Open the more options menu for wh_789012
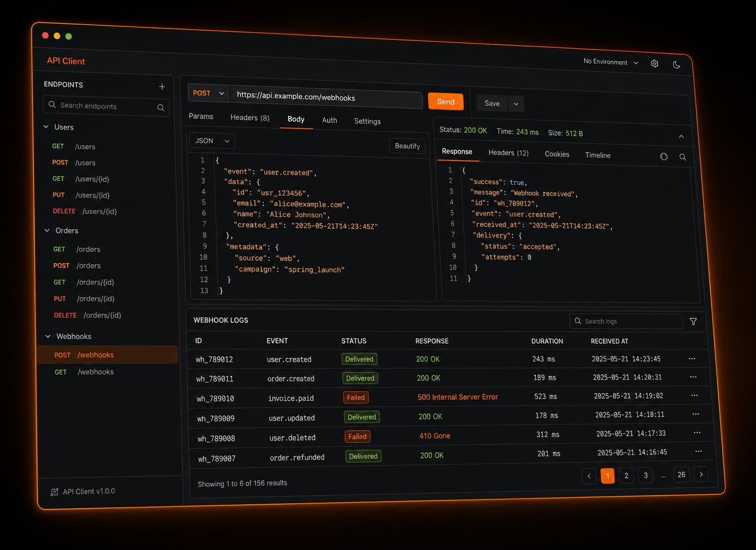The height and width of the screenshot is (550, 756). click(692, 358)
